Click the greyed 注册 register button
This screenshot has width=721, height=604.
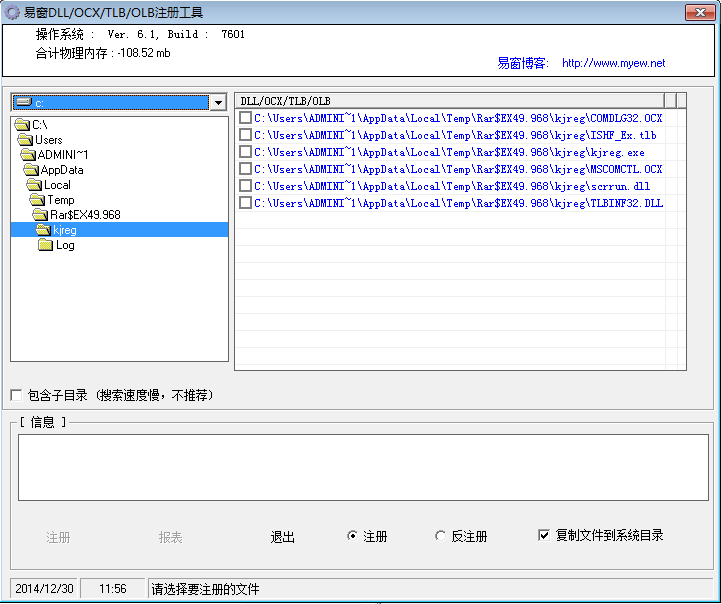[x=58, y=537]
